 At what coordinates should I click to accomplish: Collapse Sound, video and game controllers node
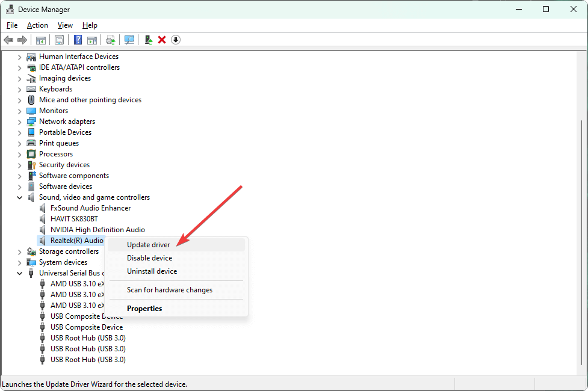(19, 197)
